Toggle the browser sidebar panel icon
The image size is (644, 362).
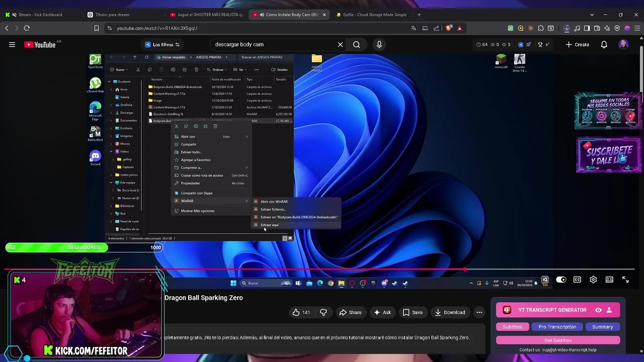click(587, 28)
